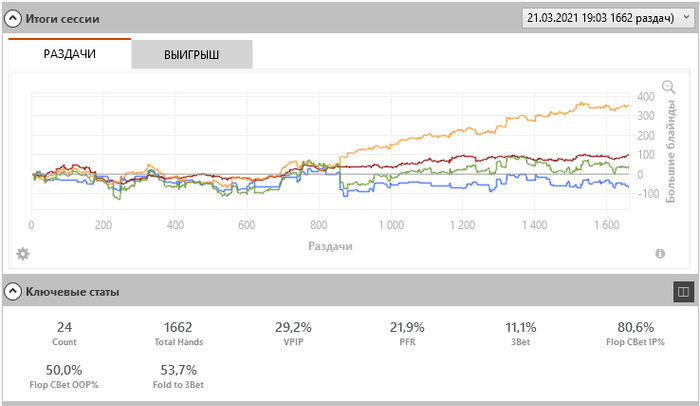Click the Раздачи axis label under graph

click(x=330, y=245)
